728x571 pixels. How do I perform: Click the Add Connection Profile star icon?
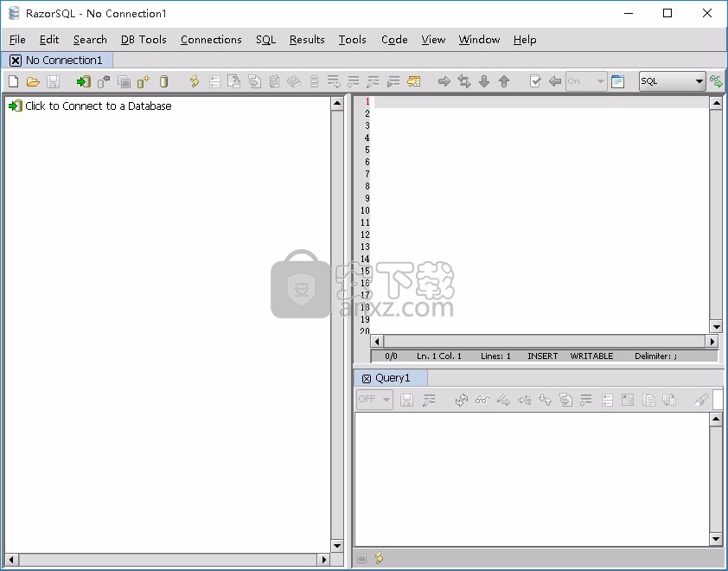[x=143, y=82]
